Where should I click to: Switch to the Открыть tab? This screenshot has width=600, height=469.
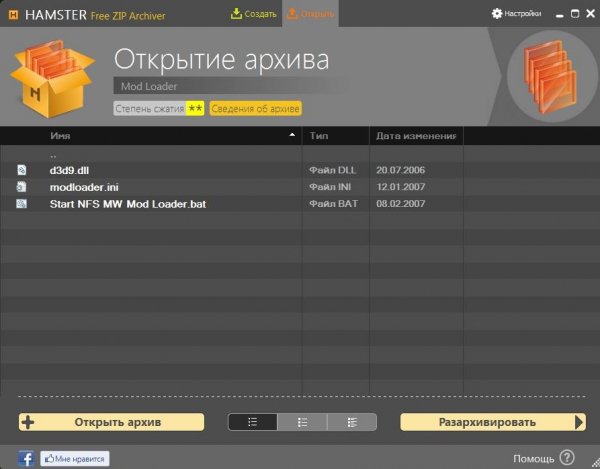point(310,14)
